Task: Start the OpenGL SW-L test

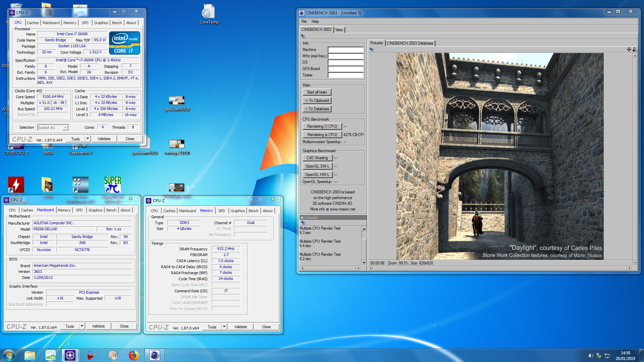Action: 317,166
